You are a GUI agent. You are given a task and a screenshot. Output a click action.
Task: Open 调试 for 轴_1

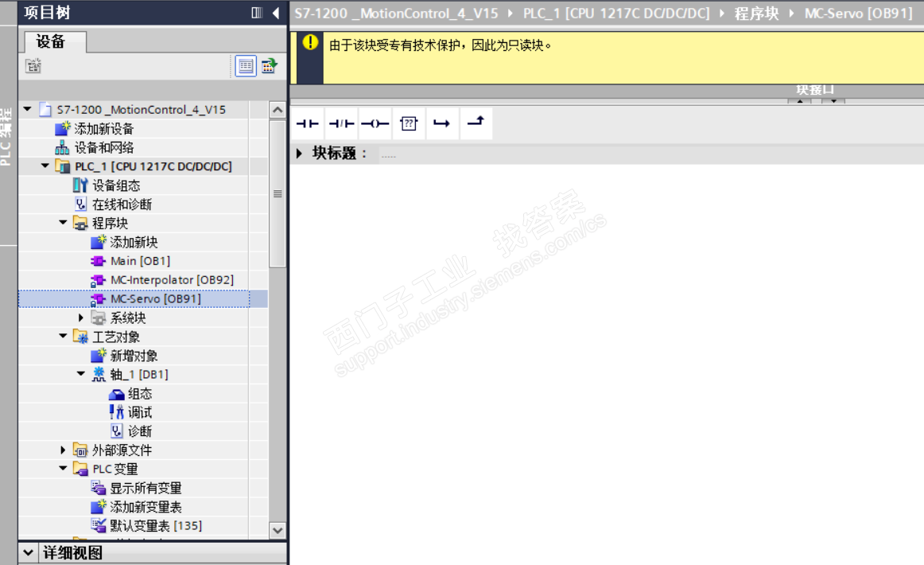coord(140,412)
